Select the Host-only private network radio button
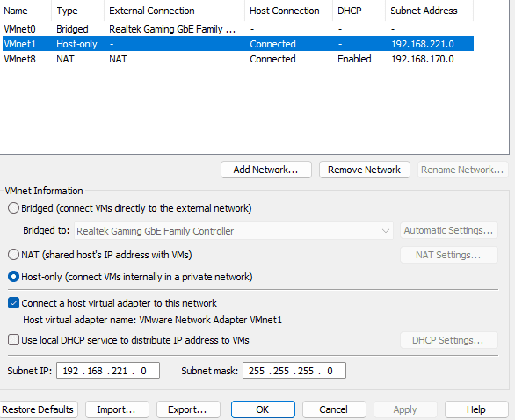This screenshot has height=420, width=515. [x=13, y=277]
